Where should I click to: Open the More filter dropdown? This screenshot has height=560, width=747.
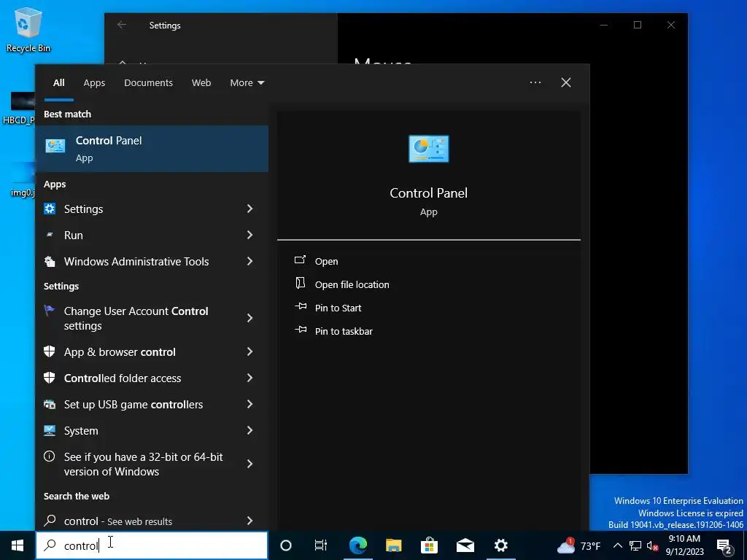tap(247, 83)
